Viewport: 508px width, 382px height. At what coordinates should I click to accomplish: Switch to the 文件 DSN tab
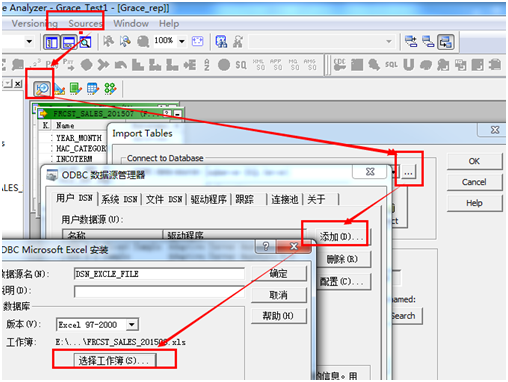[x=164, y=199]
